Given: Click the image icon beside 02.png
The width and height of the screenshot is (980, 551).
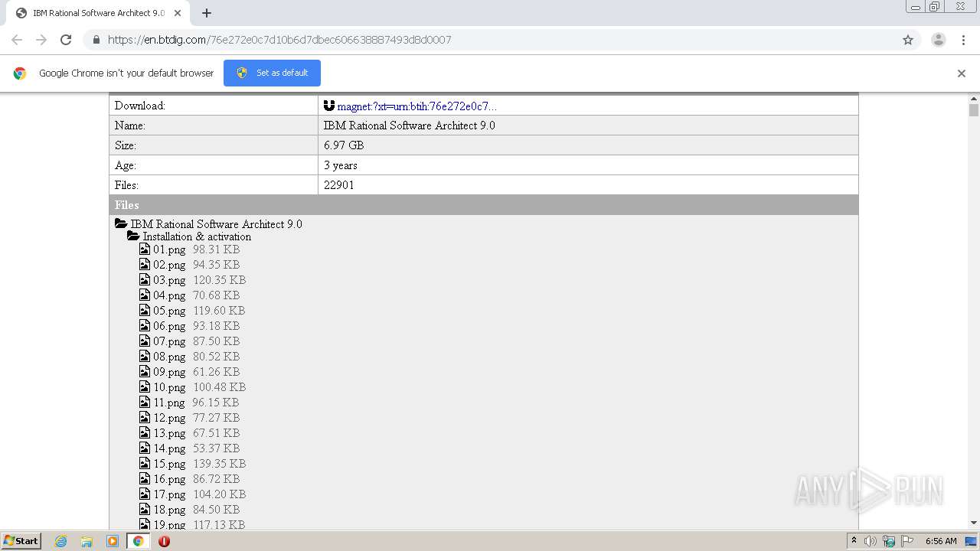Looking at the screenshot, I should tap(145, 264).
